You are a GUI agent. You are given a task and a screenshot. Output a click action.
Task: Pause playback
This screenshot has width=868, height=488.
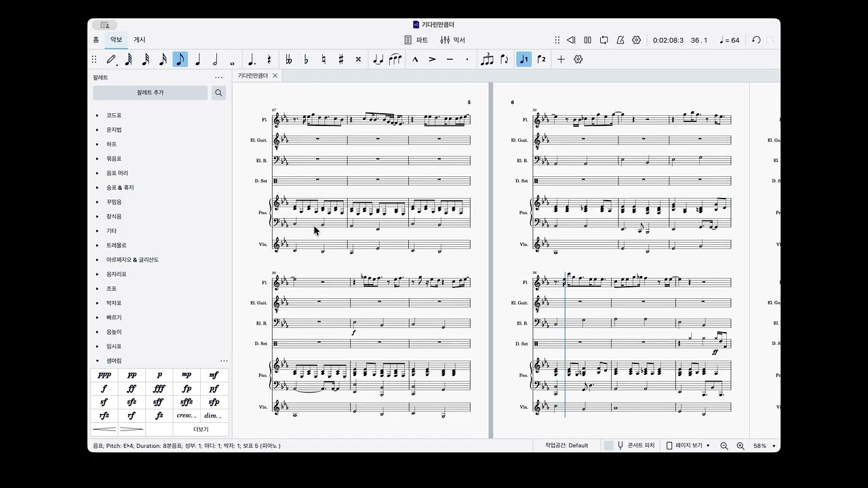pos(587,40)
